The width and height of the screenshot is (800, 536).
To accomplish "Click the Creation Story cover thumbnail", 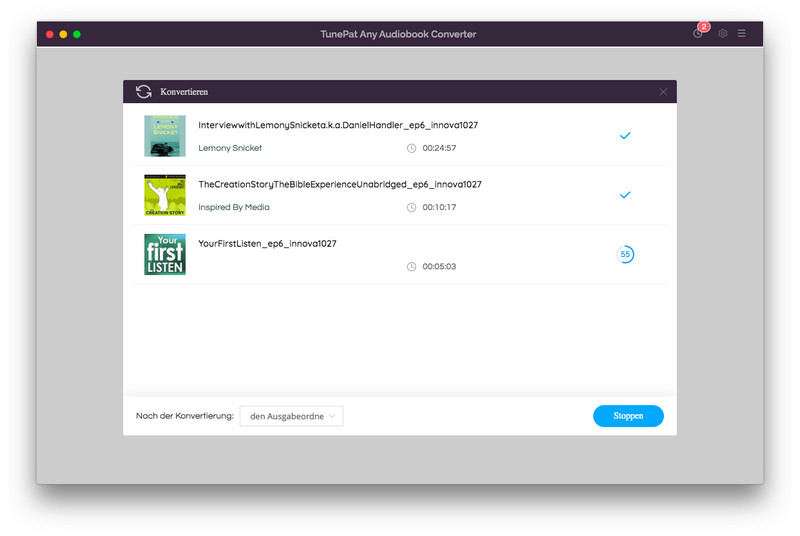I will (165, 195).
